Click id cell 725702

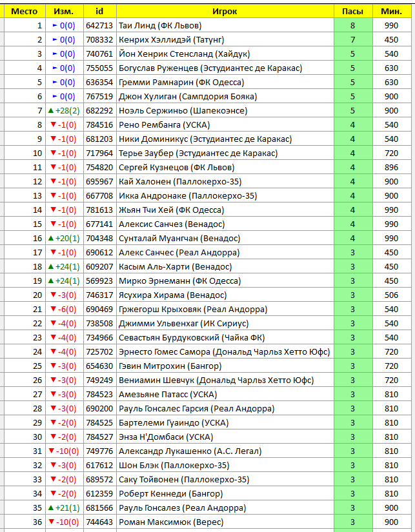tap(100, 352)
